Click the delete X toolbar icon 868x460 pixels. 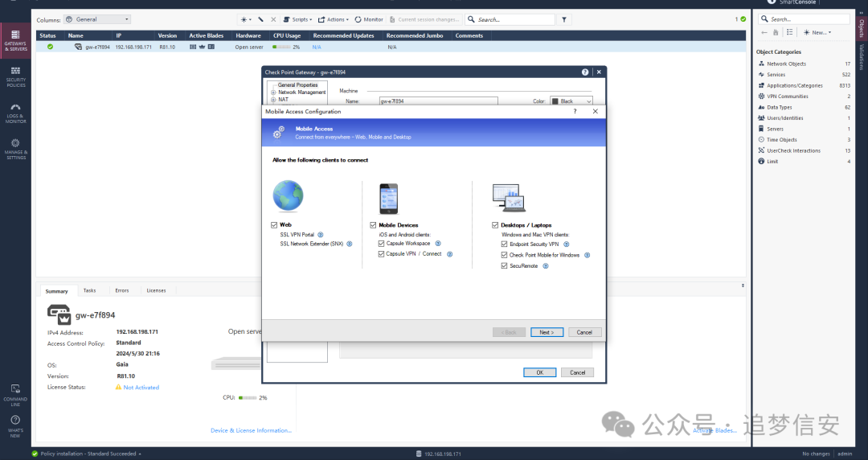pyautogui.click(x=273, y=19)
